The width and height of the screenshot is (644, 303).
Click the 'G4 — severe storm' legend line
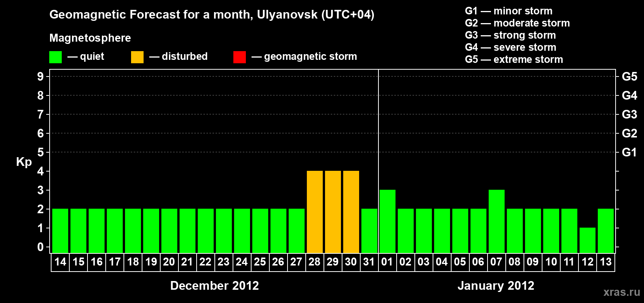pos(511,47)
